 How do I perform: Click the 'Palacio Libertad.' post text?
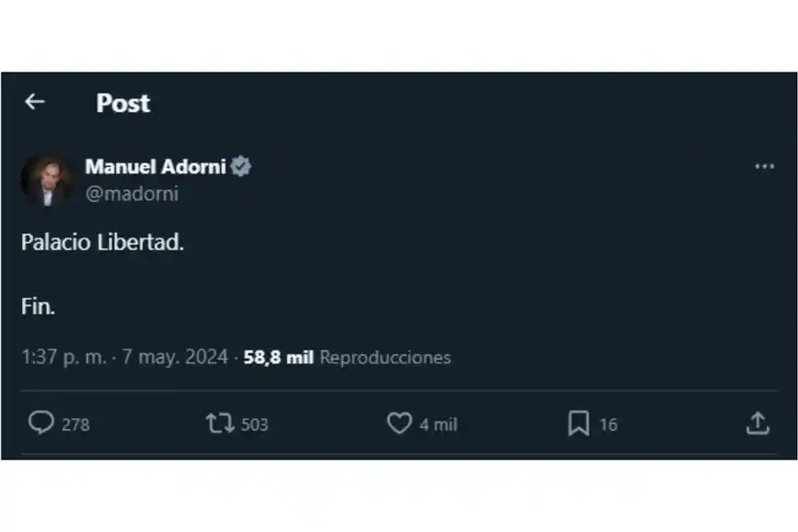pos(103,245)
